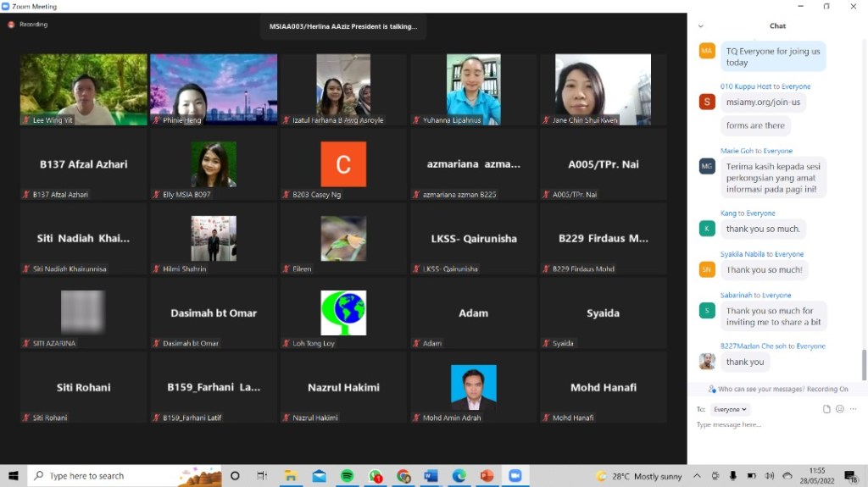Open the emoji picker in chat
The width and height of the screenshot is (868, 487).
click(x=840, y=409)
